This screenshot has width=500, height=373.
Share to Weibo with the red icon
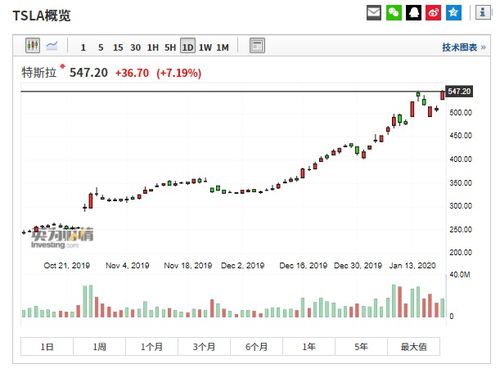tap(433, 13)
